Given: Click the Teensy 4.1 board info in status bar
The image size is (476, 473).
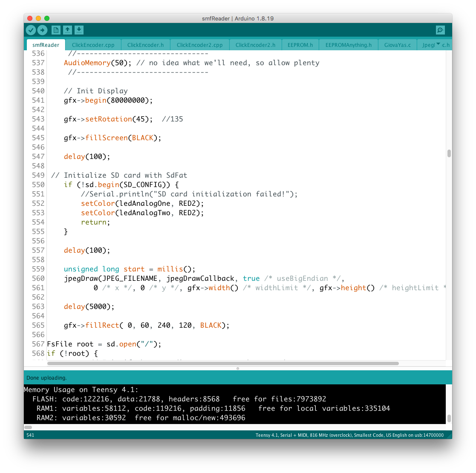Looking at the screenshot, I should pos(349,435).
